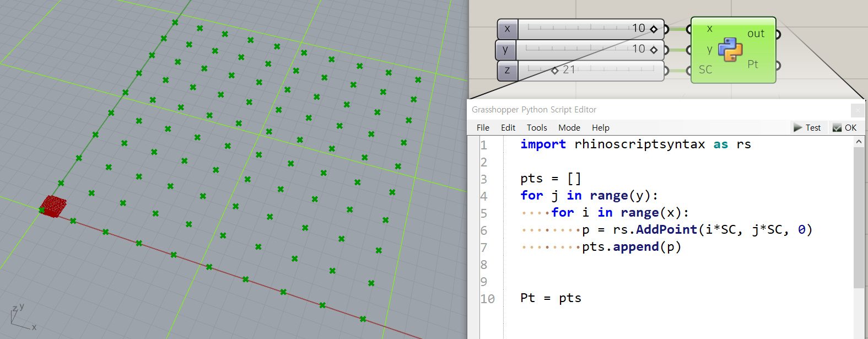Click the Pt output parameter on Python component
The image size is (868, 339).
pos(753,64)
